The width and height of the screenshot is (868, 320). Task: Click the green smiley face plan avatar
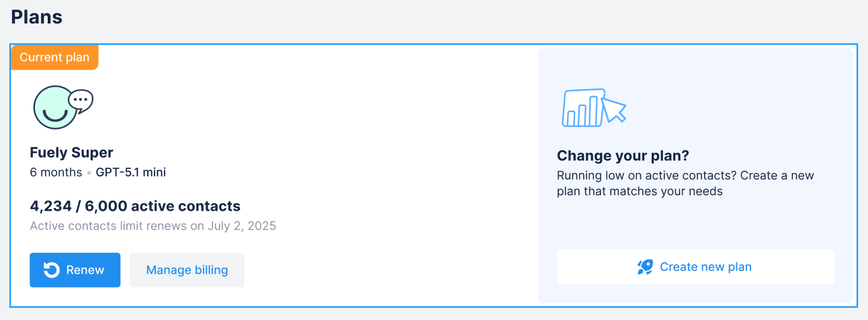(54, 109)
